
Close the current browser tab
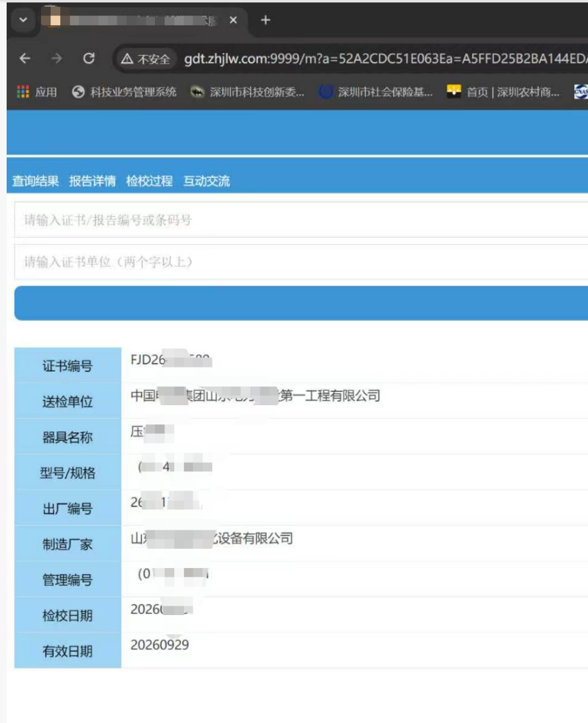coord(233,21)
